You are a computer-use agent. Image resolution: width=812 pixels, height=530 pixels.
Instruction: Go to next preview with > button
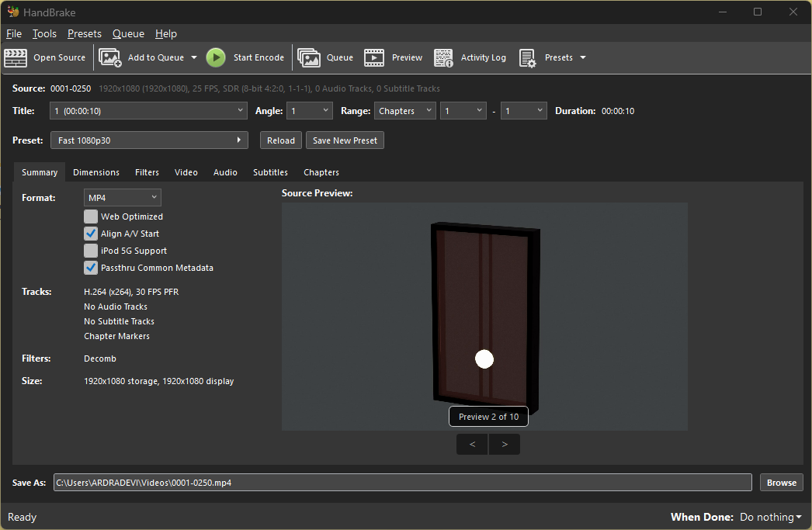pos(505,444)
